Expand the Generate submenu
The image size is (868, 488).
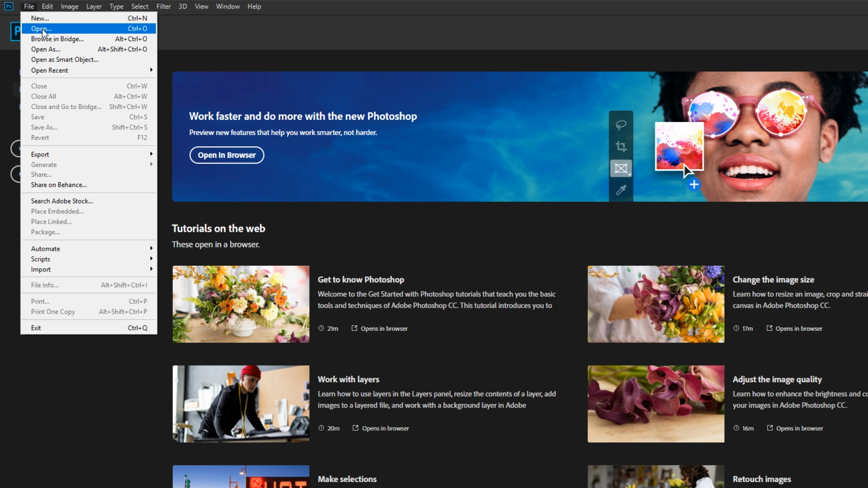[x=89, y=164]
